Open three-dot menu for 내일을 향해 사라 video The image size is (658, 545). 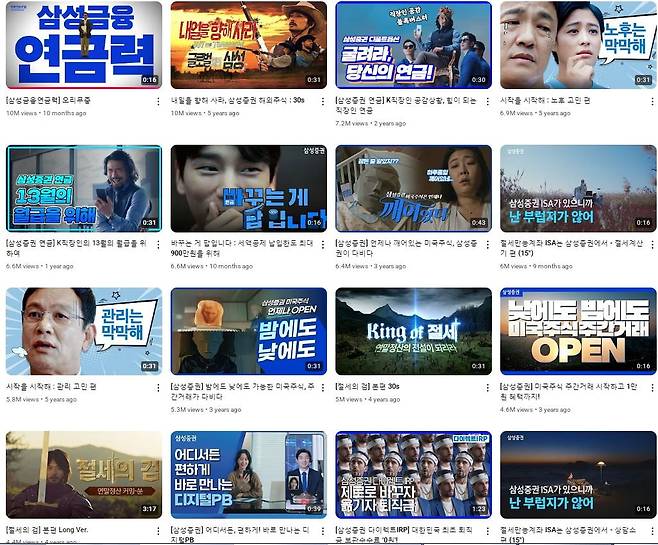click(323, 102)
